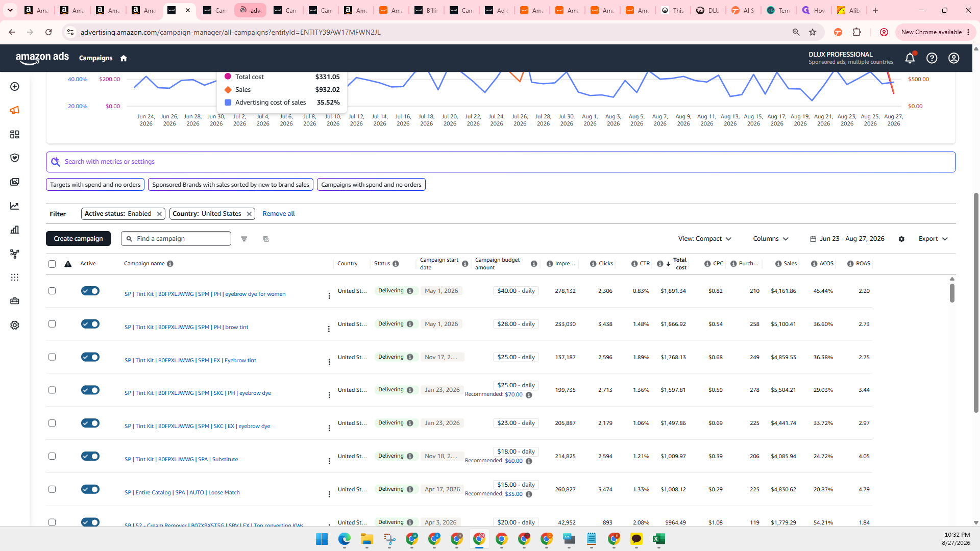Screen dimensions: 980x551
Task: Click the Create campaign button
Action: coord(78,239)
